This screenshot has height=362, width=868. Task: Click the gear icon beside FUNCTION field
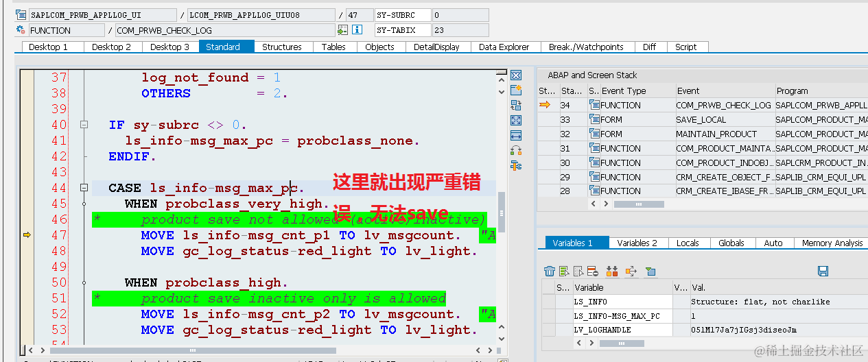coord(21,30)
